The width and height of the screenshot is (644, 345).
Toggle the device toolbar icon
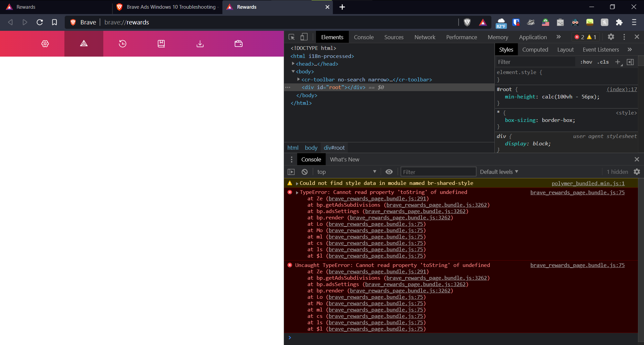[304, 37]
